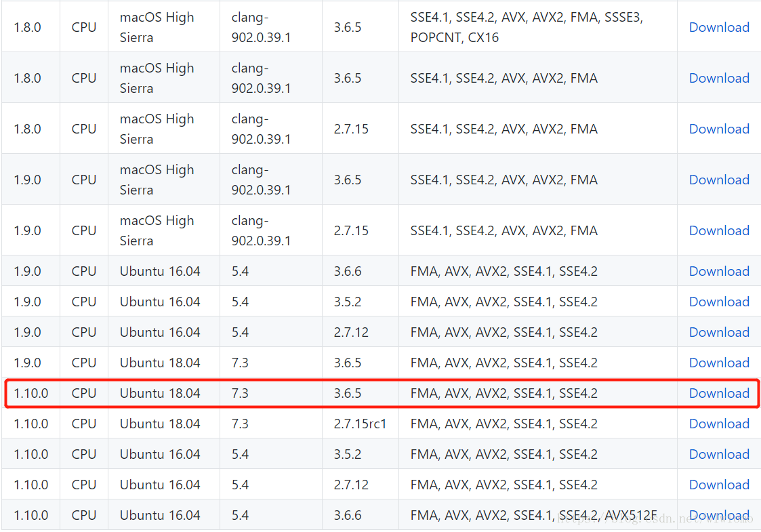
Task: Download 1.9.0 Ubuntu 16.04 Python 2.7.12 build
Action: tap(719, 332)
